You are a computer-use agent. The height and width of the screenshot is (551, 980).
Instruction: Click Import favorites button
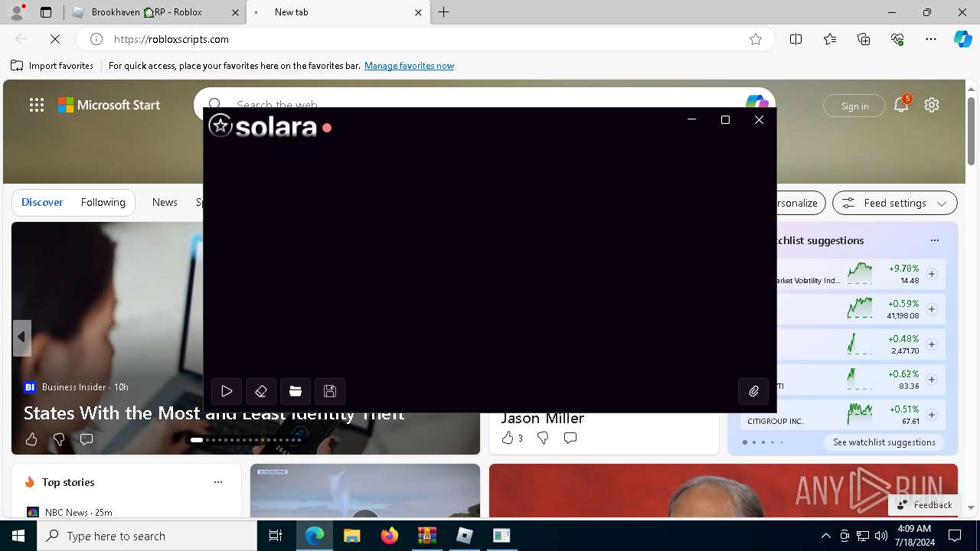52,66
